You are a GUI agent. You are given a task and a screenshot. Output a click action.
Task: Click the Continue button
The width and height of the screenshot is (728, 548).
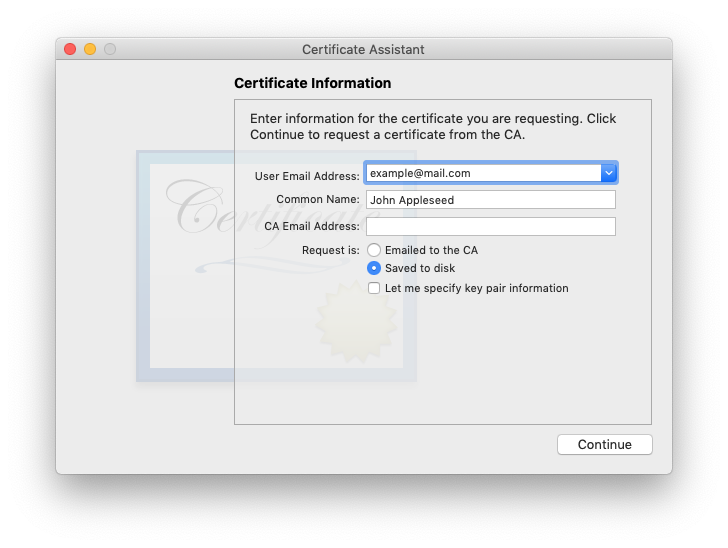point(604,444)
